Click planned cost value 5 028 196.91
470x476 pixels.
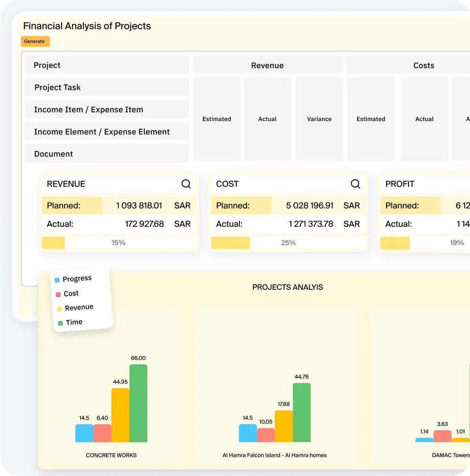coord(310,205)
